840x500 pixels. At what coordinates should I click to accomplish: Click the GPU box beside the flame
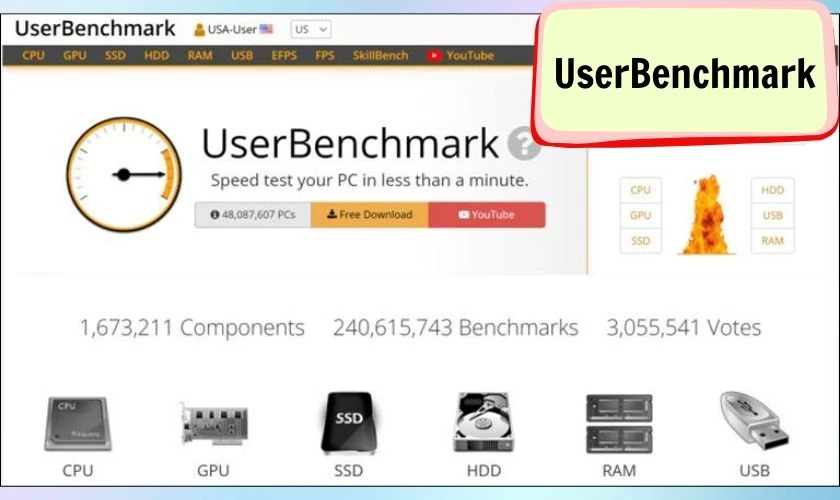click(641, 215)
